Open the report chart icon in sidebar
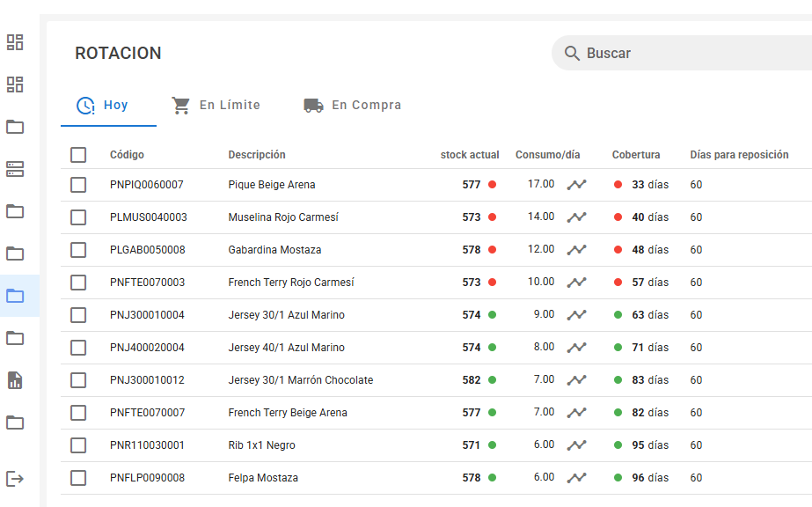The height and width of the screenshot is (507, 812). click(x=15, y=380)
